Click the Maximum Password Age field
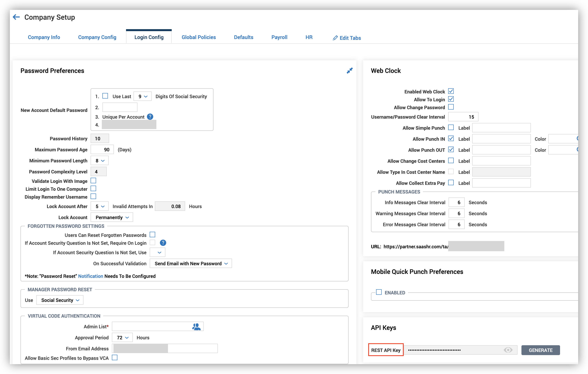Viewport: 588px width, 374px height. pos(102,150)
